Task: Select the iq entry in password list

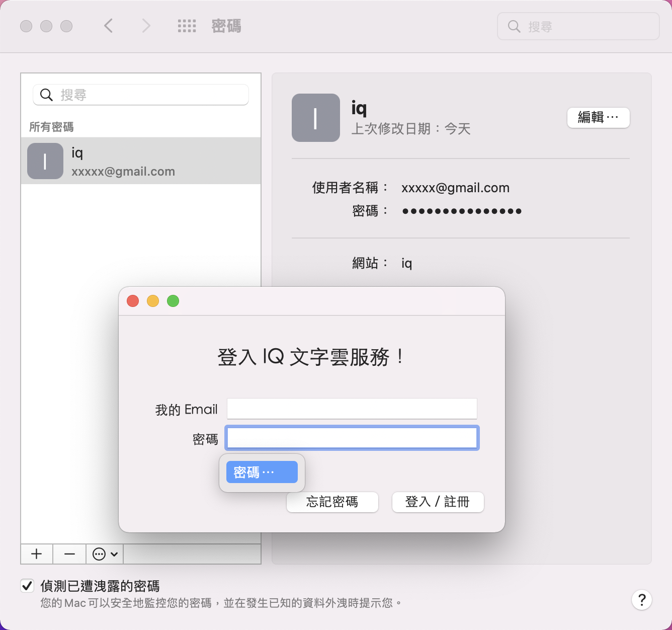Action: click(x=141, y=161)
